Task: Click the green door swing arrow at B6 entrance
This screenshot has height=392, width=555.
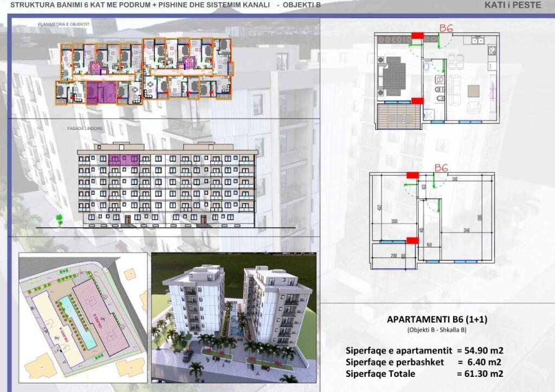Action: click(439, 45)
